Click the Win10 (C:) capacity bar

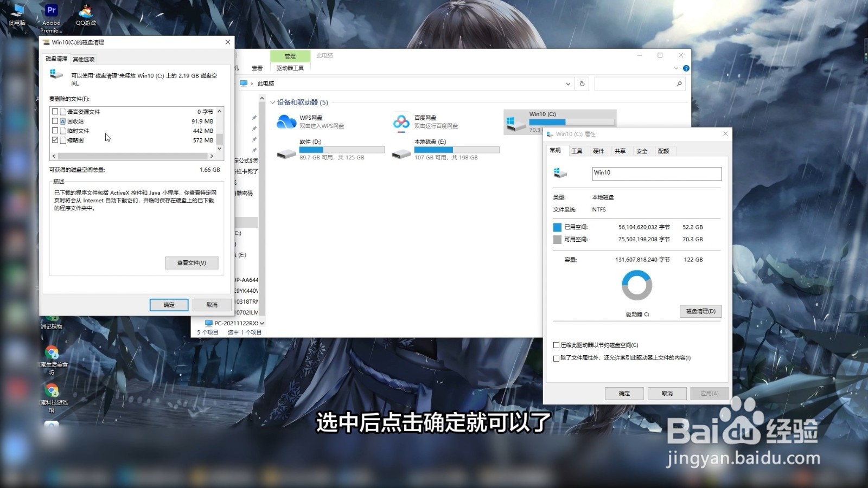572,123
